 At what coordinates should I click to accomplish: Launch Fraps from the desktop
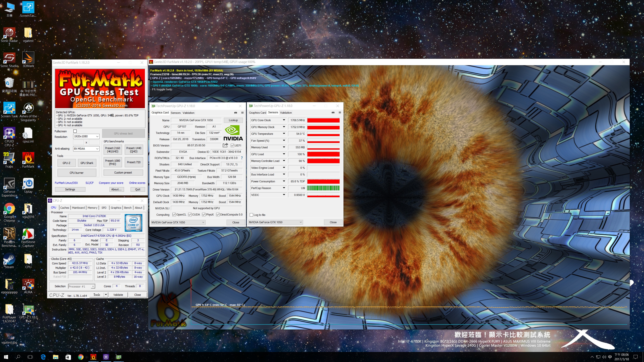click(x=9, y=160)
